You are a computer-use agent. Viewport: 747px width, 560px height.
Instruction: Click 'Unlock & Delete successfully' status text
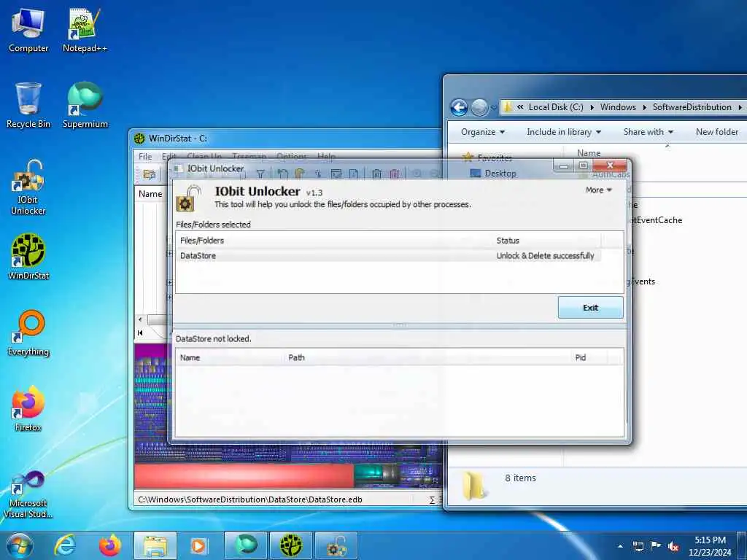[x=545, y=256]
